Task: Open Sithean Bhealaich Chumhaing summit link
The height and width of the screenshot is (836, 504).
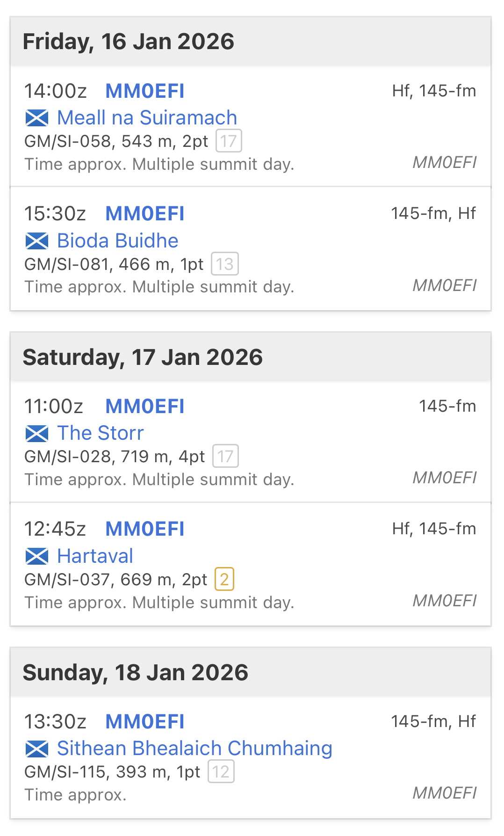Action: 194,749
